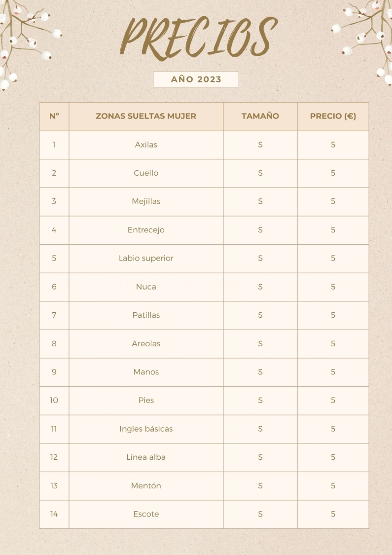Image resolution: width=392 pixels, height=555 pixels.
Task: Click the Nuca zone cell
Action: [x=146, y=287]
